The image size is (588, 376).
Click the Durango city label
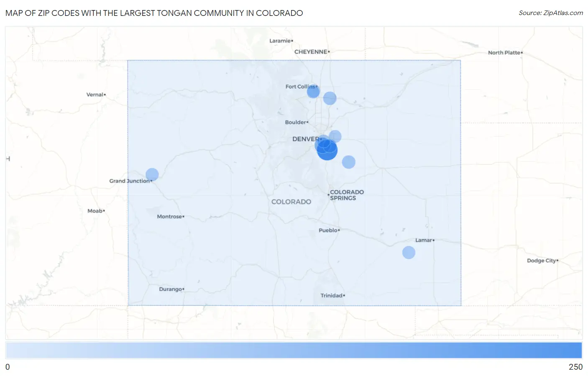tap(171, 289)
